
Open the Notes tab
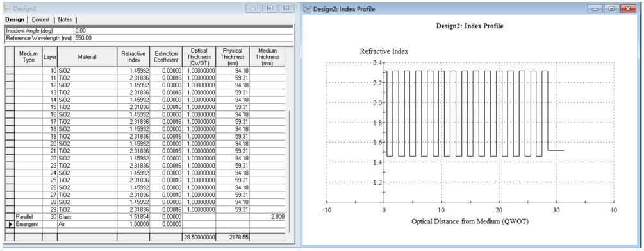(x=65, y=19)
